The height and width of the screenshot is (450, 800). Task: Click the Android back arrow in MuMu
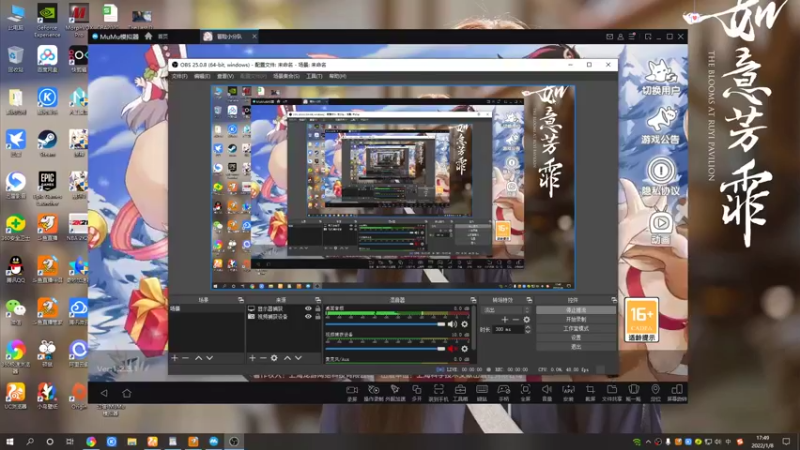click(x=104, y=393)
